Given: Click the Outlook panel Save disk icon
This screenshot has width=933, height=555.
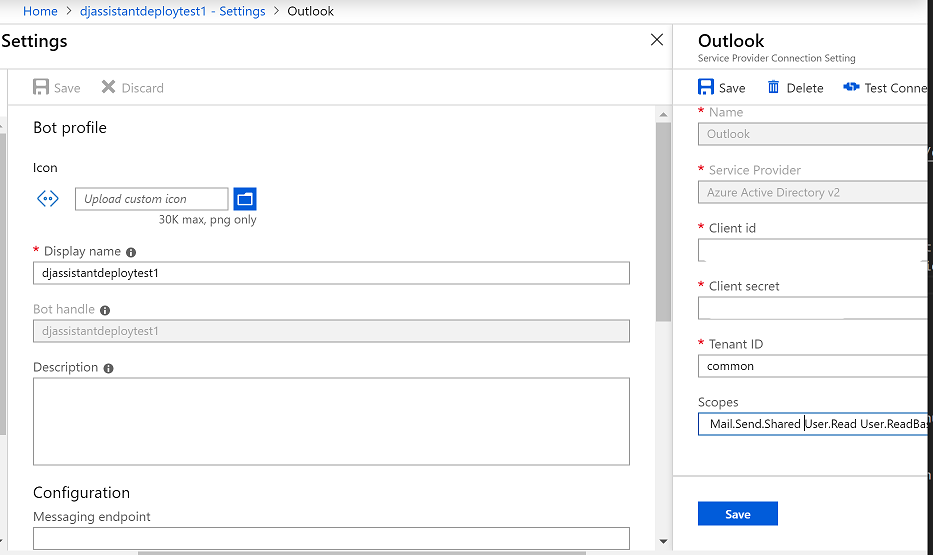Looking at the screenshot, I should pos(706,87).
